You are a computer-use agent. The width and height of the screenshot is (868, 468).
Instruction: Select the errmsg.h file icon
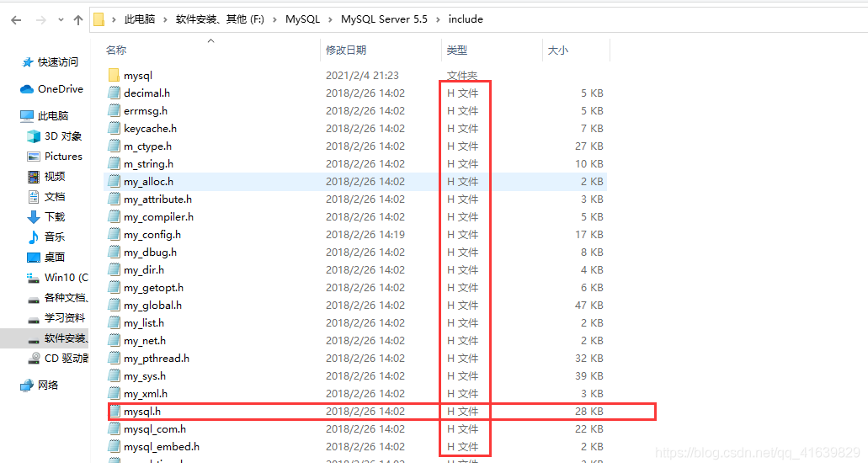pyautogui.click(x=114, y=110)
